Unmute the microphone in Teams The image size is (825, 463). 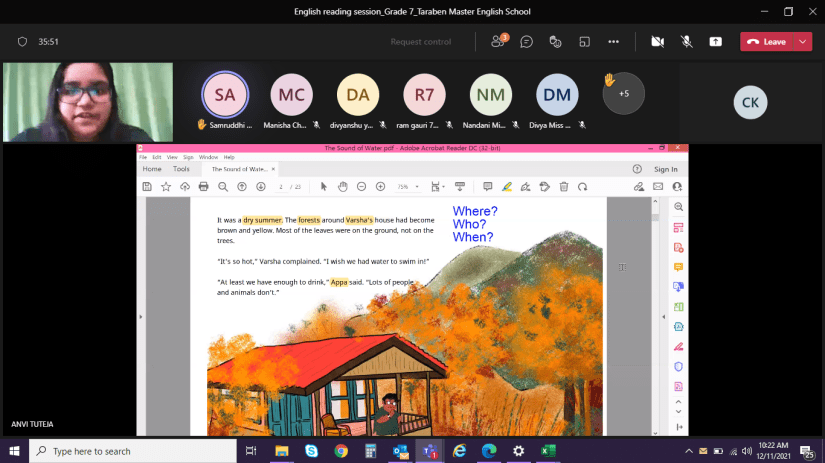coord(686,41)
